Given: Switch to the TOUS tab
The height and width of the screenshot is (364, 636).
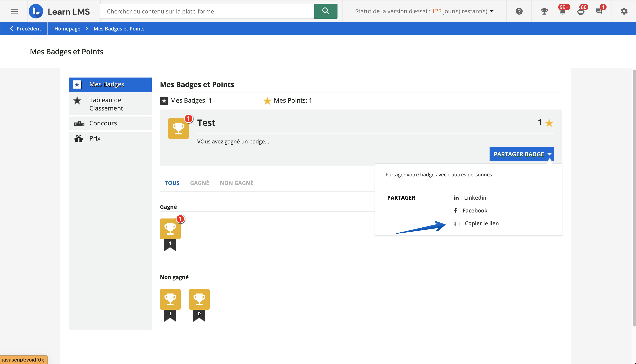Looking at the screenshot, I should 172,183.
